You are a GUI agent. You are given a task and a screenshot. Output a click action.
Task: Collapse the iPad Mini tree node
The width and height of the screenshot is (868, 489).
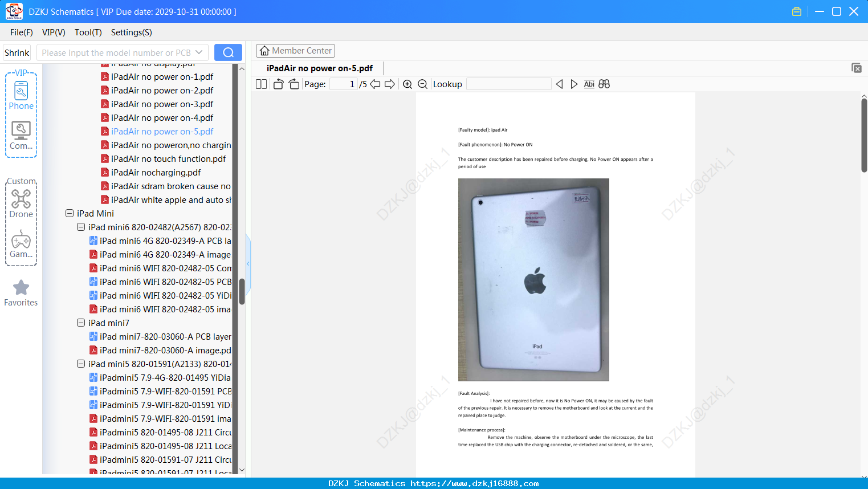(x=70, y=213)
